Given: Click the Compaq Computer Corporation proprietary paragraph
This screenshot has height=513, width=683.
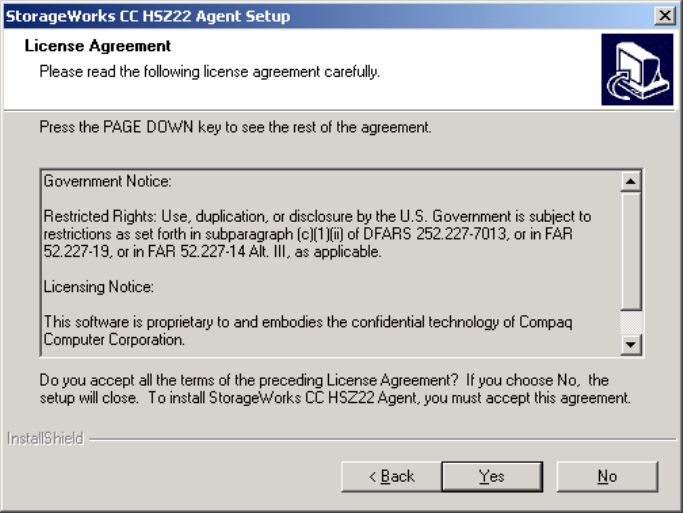Looking at the screenshot, I should pos(300,330).
